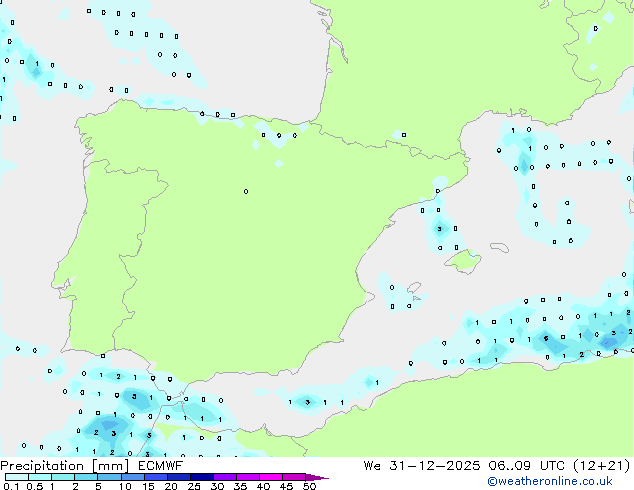Image resolution: width=634 pixels, height=490 pixels.
Task: Select the '06..09 UTC' time label
Action: [x=529, y=466]
